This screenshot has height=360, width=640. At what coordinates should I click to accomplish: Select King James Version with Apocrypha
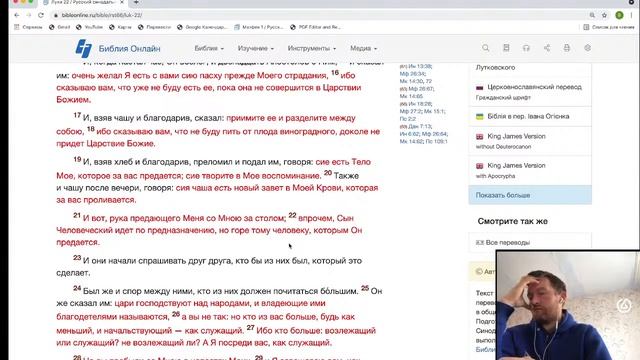tap(530, 170)
